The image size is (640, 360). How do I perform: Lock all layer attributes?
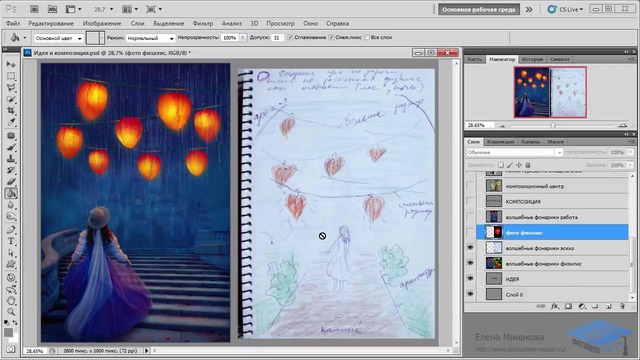pos(528,165)
